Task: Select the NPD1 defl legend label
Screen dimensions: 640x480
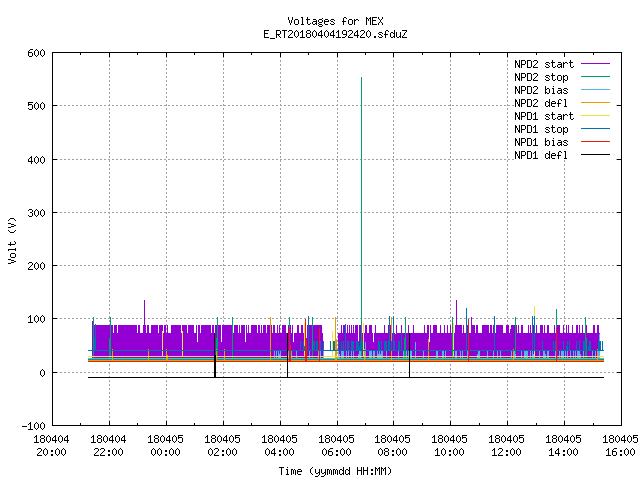Action: click(541, 156)
